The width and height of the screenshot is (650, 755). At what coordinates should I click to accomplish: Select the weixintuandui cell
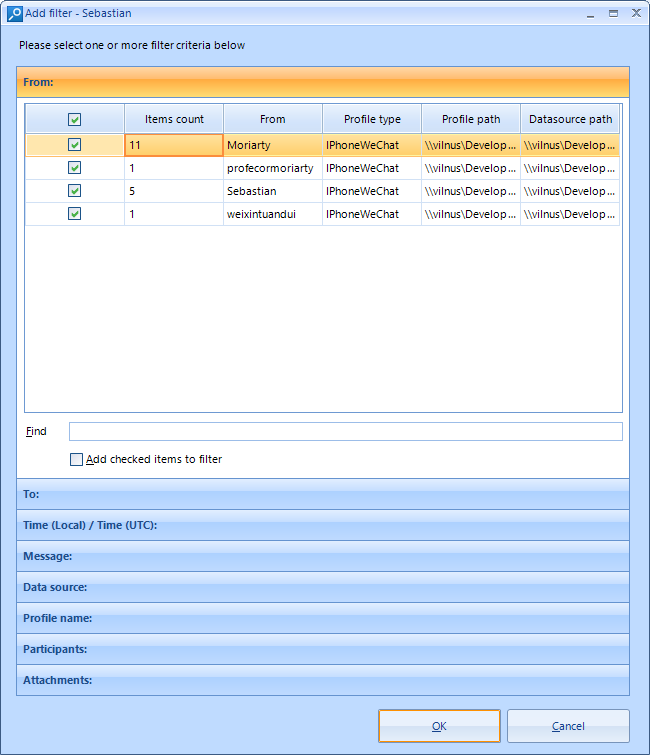coord(273,214)
